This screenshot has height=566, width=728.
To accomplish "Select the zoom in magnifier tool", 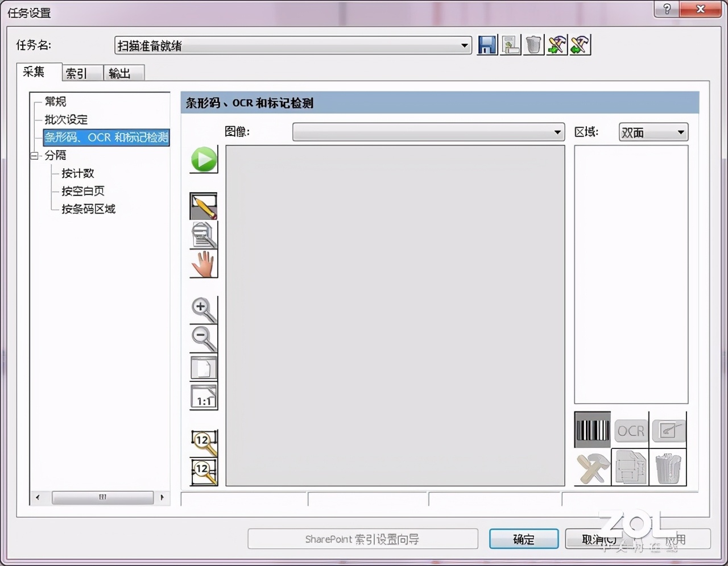I will 203,309.
